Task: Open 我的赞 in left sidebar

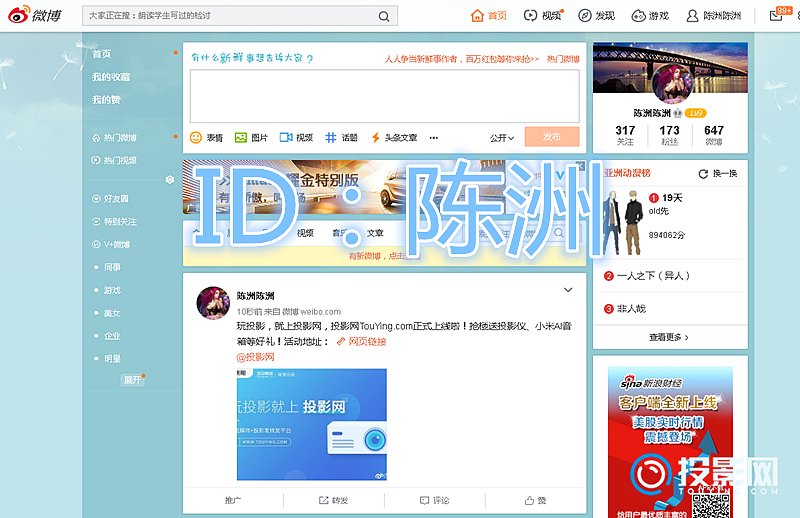Action: [x=106, y=100]
